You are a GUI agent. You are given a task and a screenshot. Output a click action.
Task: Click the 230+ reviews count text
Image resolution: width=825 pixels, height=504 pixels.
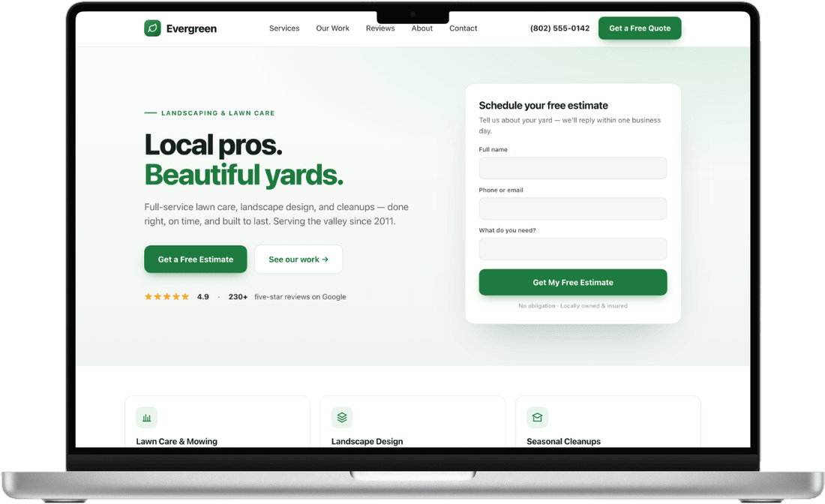pos(238,297)
